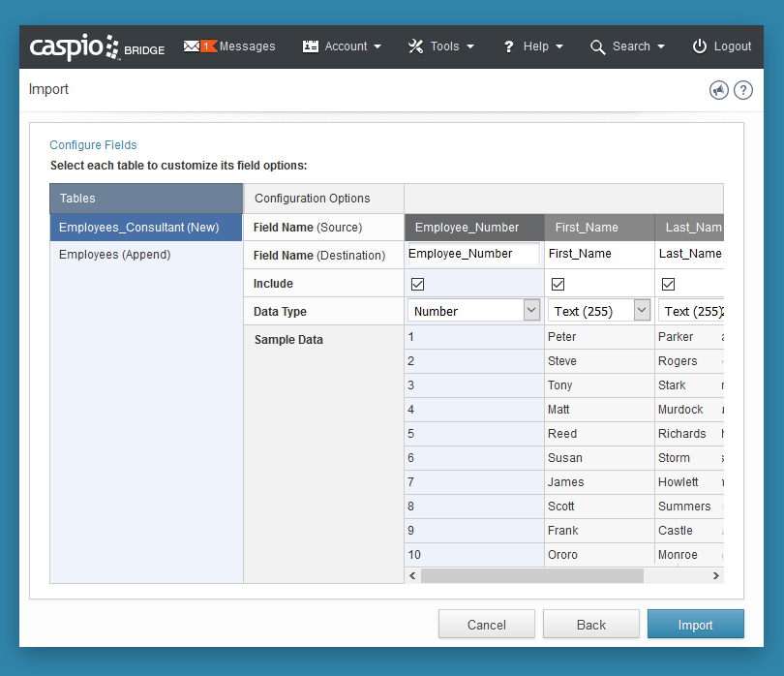The image size is (784, 676).
Task: Click sample data cell Tony
Action: (599, 385)
